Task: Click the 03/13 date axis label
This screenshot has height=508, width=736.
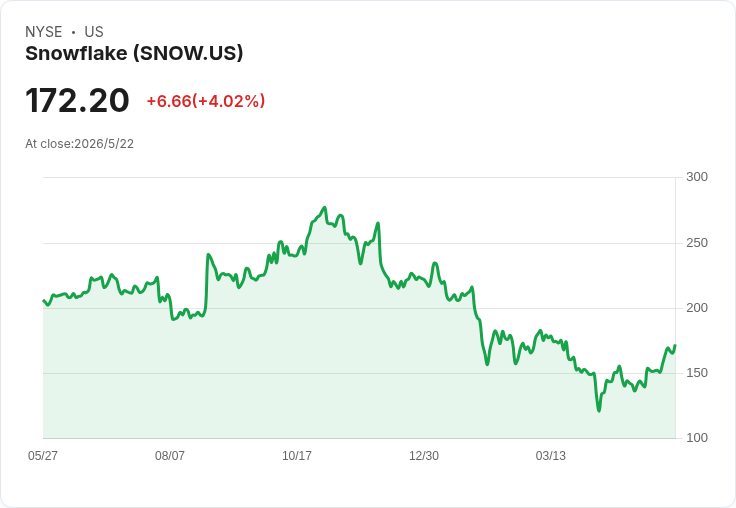Action: tap(551, 455)
